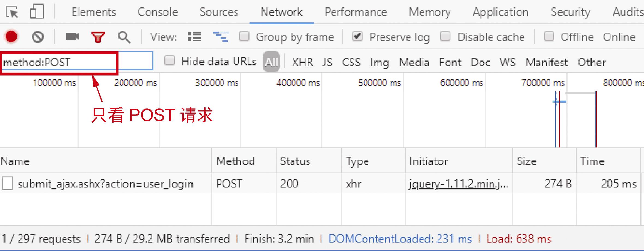Enable Disable cache option
The height and width of the screenshot is (251, 644).
445,36
